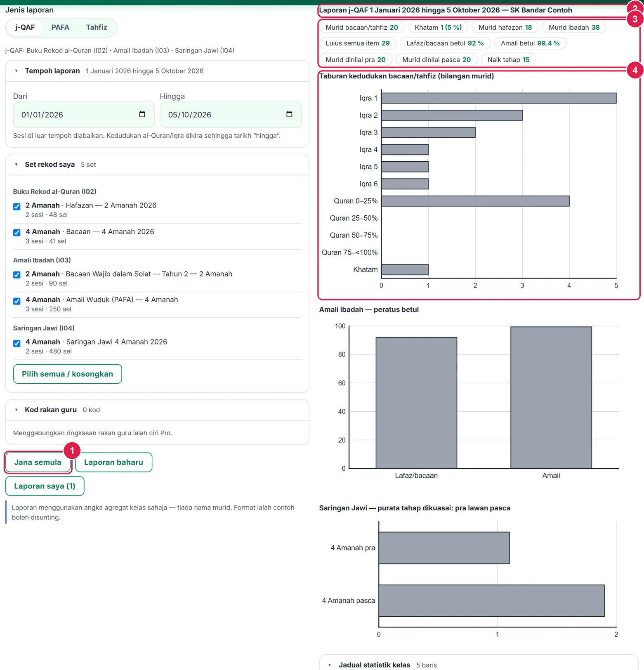Click the Lafaz/bacaan bar in Amali ibadah chart
Image resolution: width=644 pixels, height=670 pixels.
tap(416, 403)
